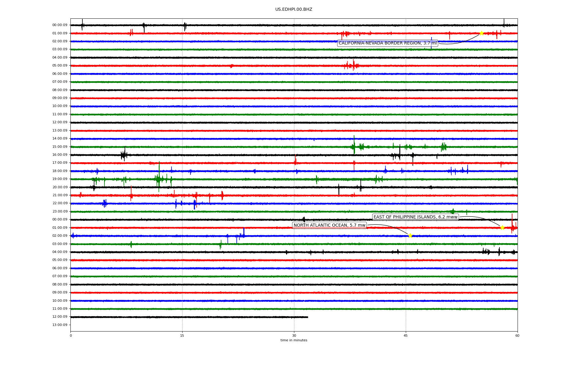This screenshot has width=588, height=368.
Task: Click the x-axis tick label 60
Action: point(517,335)
